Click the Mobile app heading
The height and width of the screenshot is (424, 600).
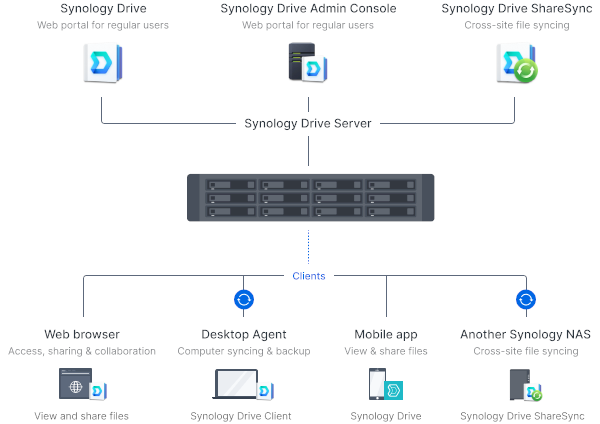[x=386, y=334]
